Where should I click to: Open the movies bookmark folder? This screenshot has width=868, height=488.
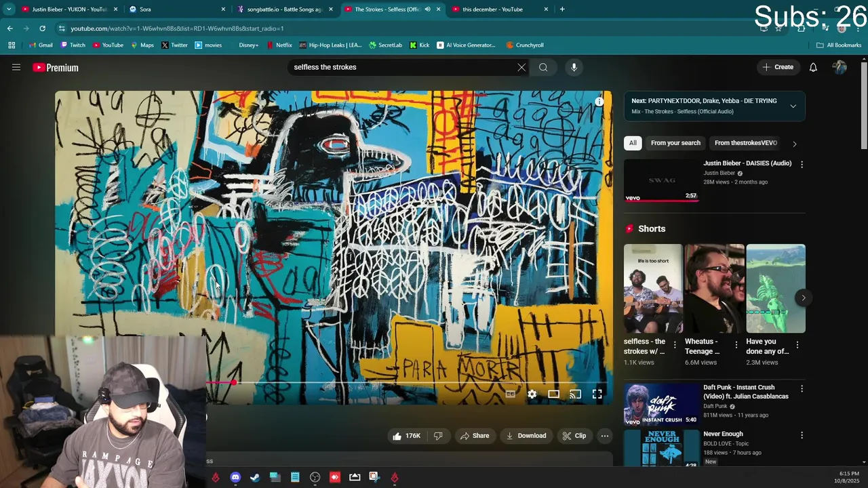coord(208,45)
